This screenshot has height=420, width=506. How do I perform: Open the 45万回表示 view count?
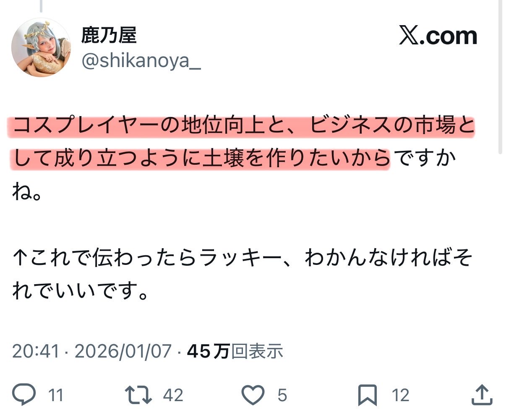click(235, 351)
